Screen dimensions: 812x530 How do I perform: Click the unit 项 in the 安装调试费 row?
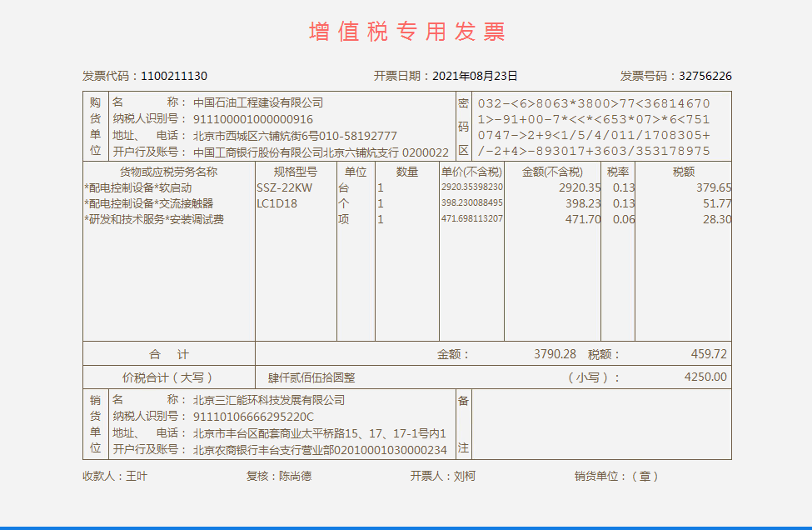click(x=344, y=220)
